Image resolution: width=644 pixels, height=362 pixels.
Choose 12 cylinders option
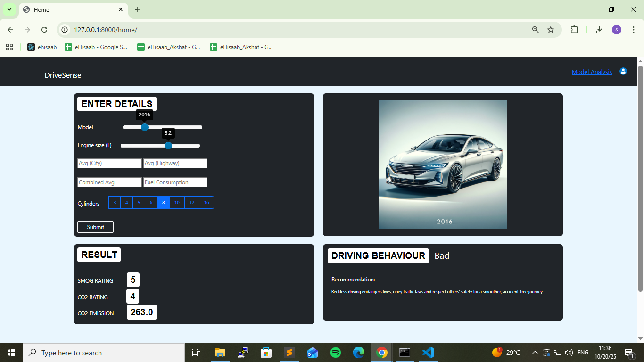tap(191, 203)
